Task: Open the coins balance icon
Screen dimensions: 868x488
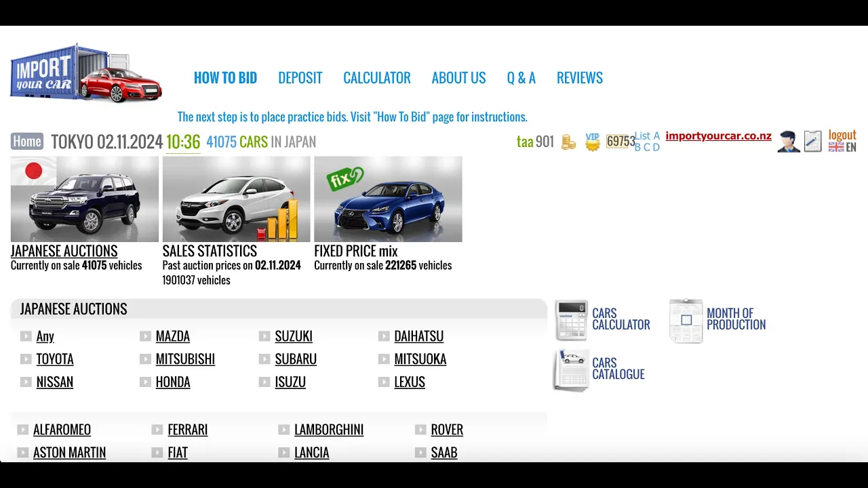Action: click(568, 142)
